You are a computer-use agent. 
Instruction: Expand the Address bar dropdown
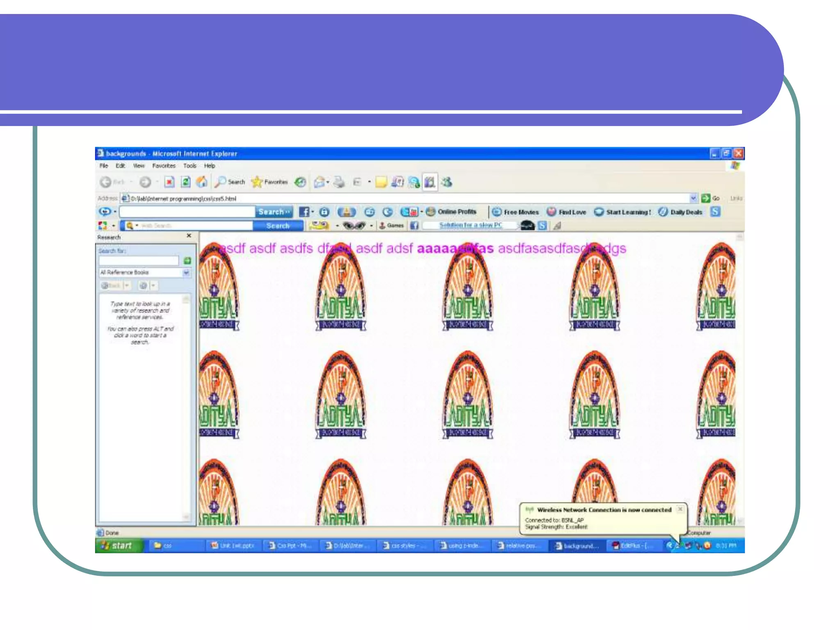point(693,198)
